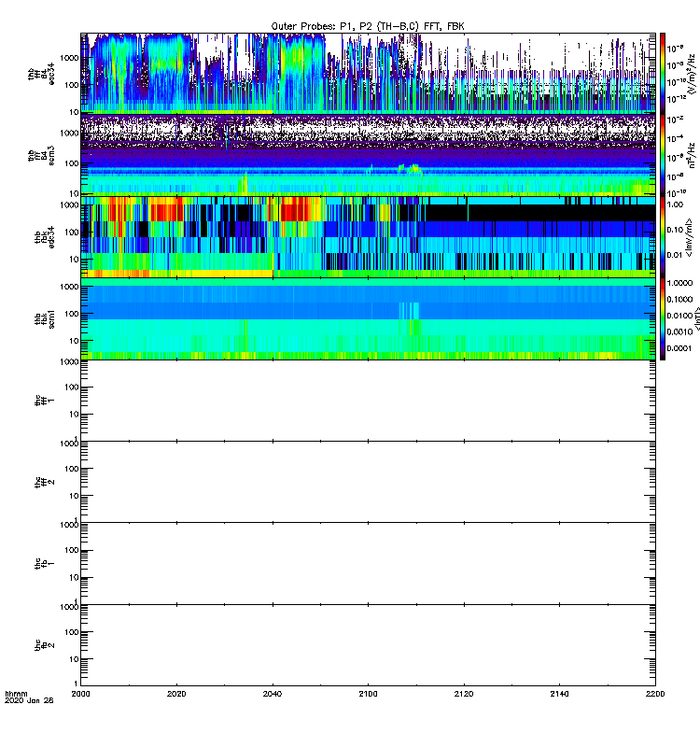Select the thc fff 1 panel label
This screenshot has width=700, height=747.
(x=45, y=401)
